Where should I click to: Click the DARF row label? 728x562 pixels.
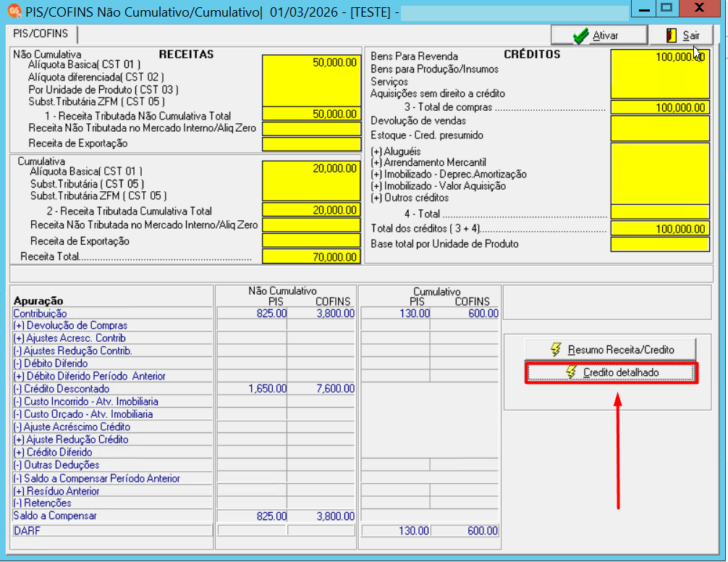coord(27,530)
